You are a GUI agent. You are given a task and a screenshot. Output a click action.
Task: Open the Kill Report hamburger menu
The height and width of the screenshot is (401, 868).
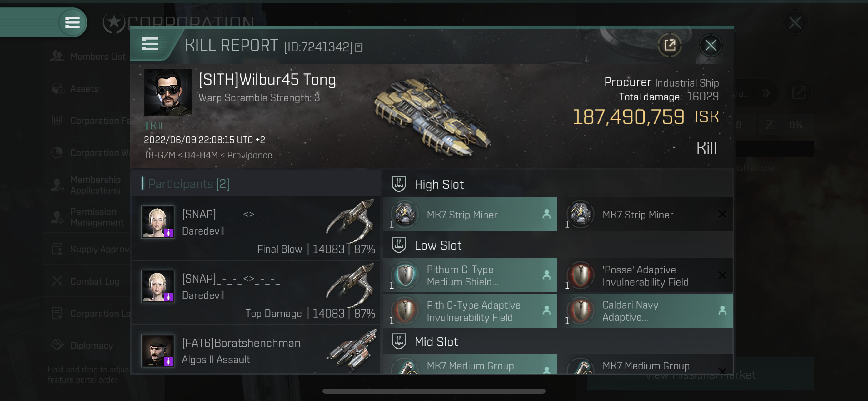click(150, 44)
